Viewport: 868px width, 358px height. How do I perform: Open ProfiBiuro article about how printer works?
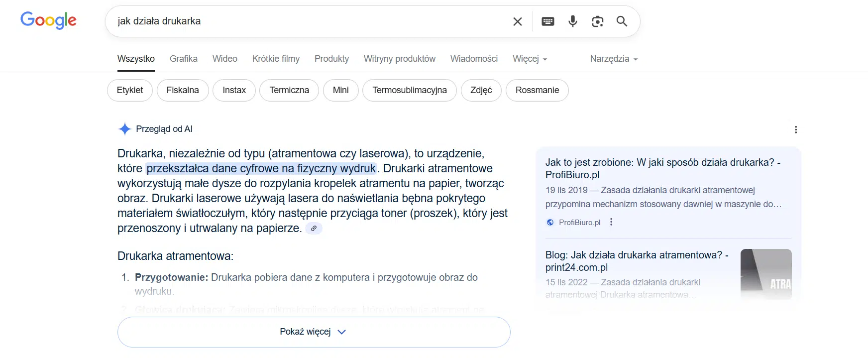(662, 168)
